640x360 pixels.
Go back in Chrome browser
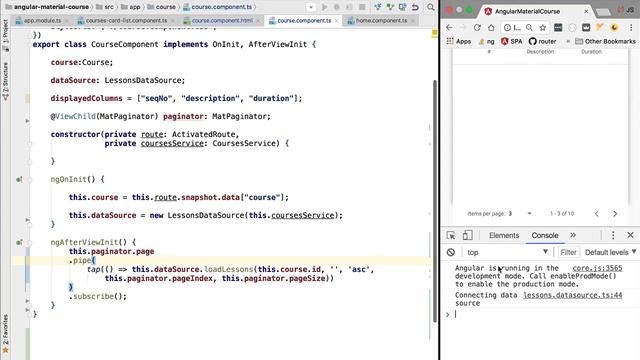coord(449,27)
